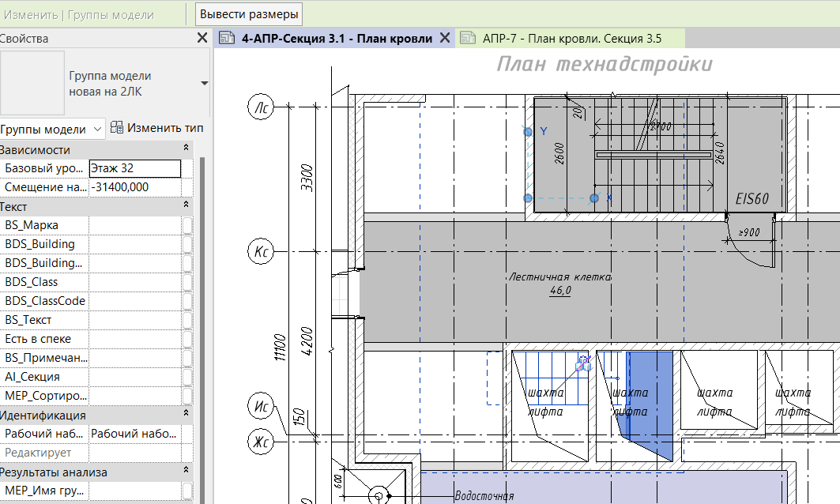Toggle the MEP_Сортиро associate parameter button
This screenshot has width=840, height=504.
click(187, 396)
